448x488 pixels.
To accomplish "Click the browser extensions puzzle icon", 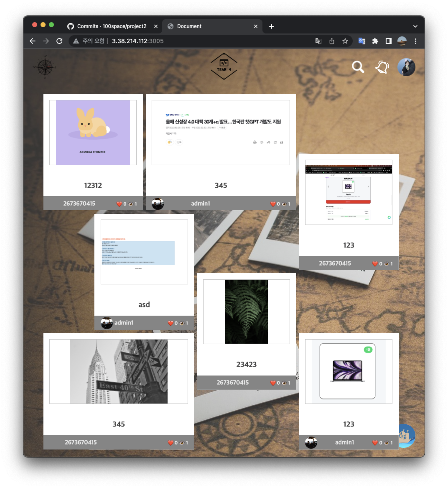I will pyautogui.click(x=375, y=41).
